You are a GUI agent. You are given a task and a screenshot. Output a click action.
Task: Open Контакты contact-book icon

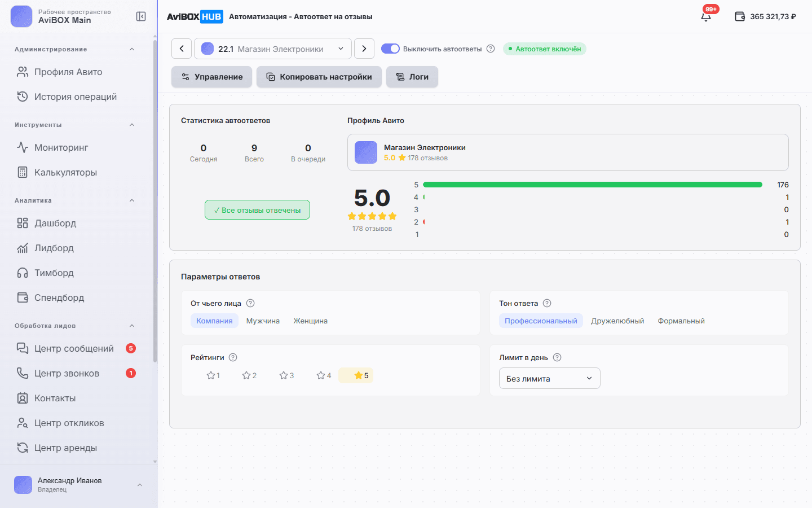click(23, 398)
